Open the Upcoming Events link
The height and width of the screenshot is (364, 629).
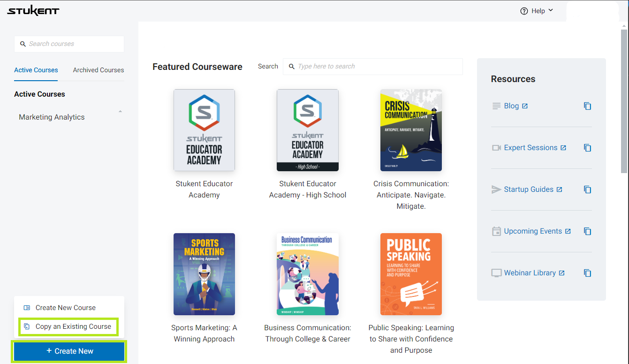click(533, 231)
